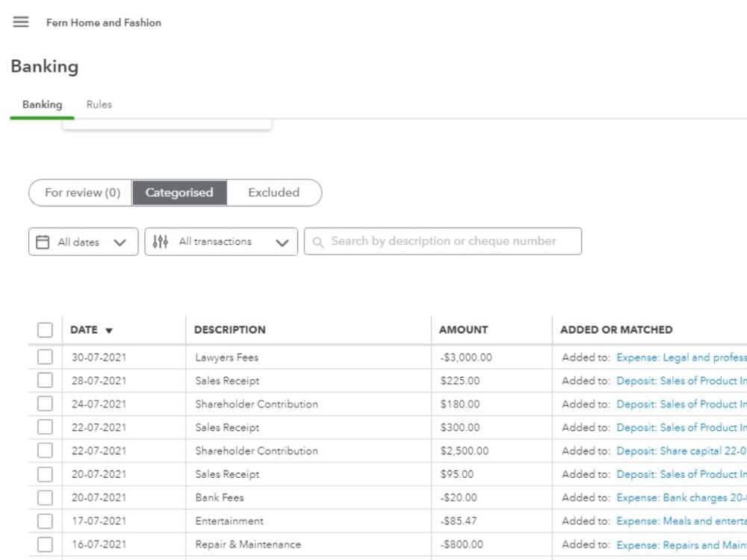Open the All dates dropdown
This screenshot has height=560, width=747.
tap(82, 241)
